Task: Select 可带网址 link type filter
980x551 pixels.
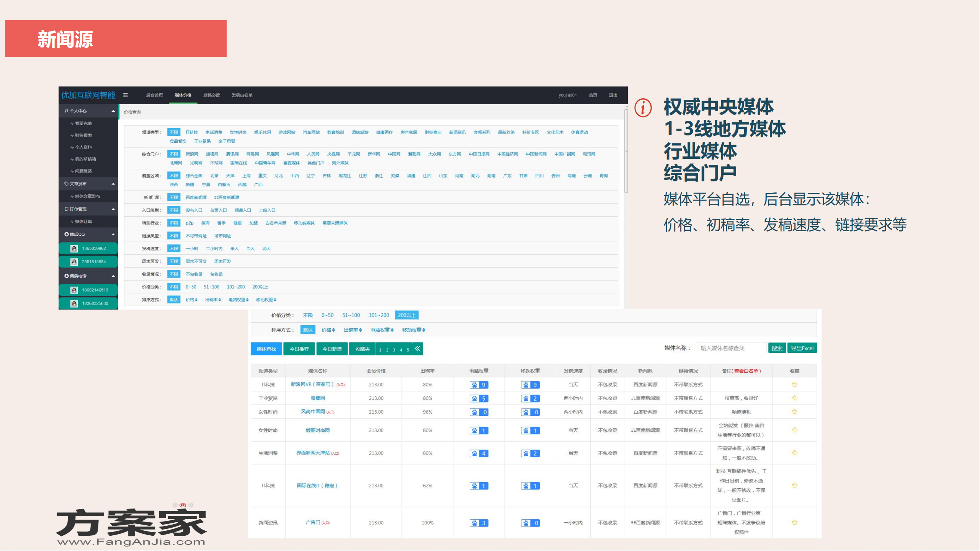Action: (x=222, y=236)
